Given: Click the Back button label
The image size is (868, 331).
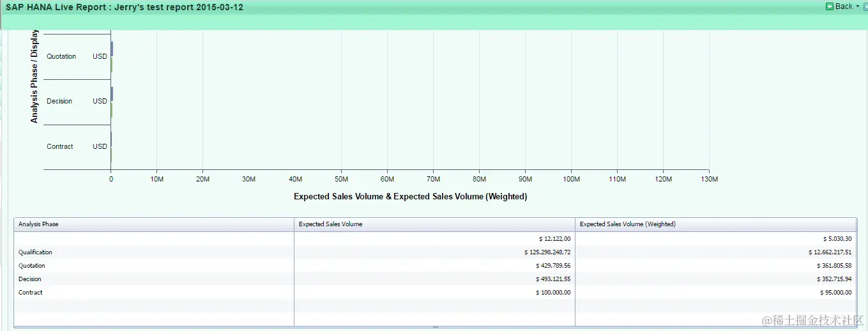Looking at the screenshot, I should click(844, 6).
